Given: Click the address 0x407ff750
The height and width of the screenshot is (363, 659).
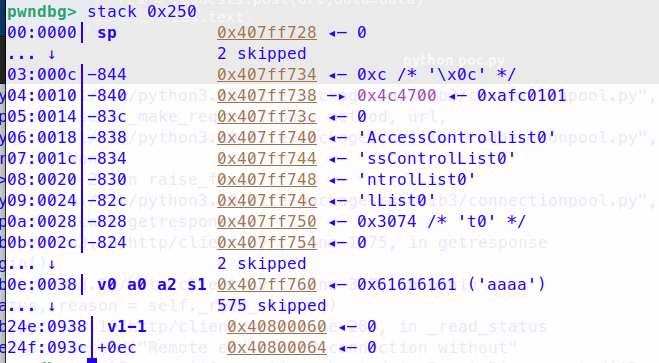Looking at the screenshot, I should (x=266, y=222).
